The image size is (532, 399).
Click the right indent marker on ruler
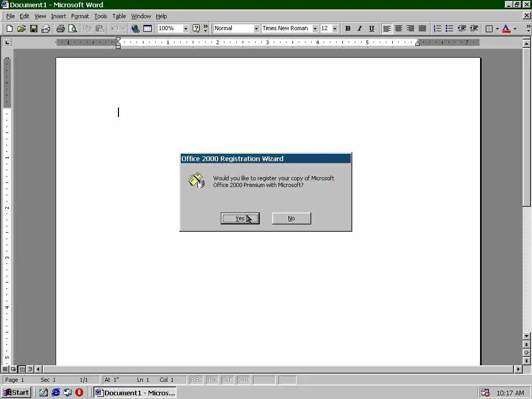point(417,43)
